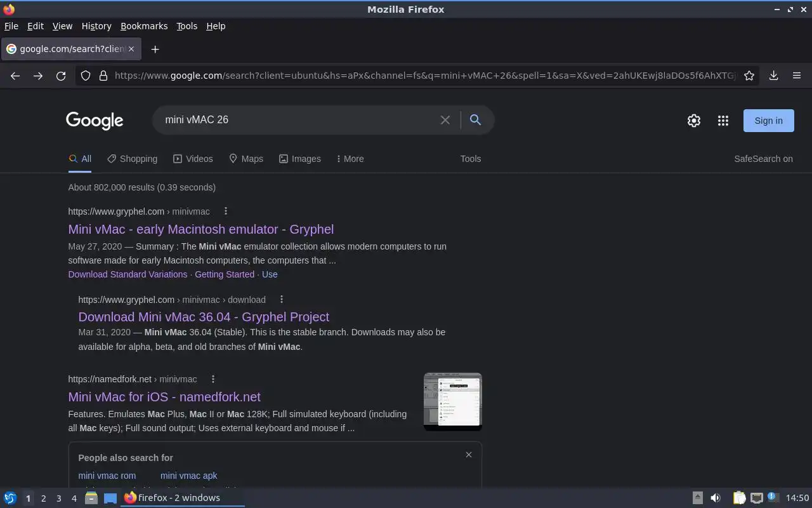812x508 pixels.
Task: Open the Tools menu
Action: (187, 26)
